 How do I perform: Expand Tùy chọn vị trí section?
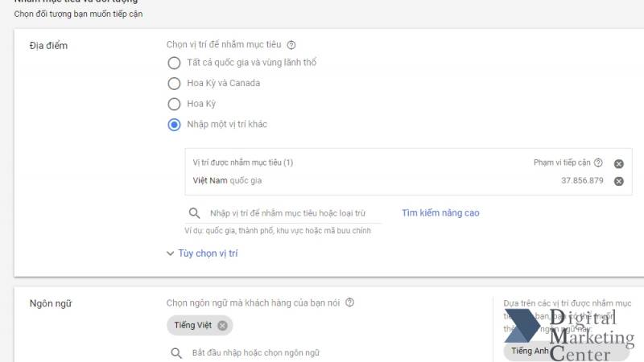pos(208,253)
